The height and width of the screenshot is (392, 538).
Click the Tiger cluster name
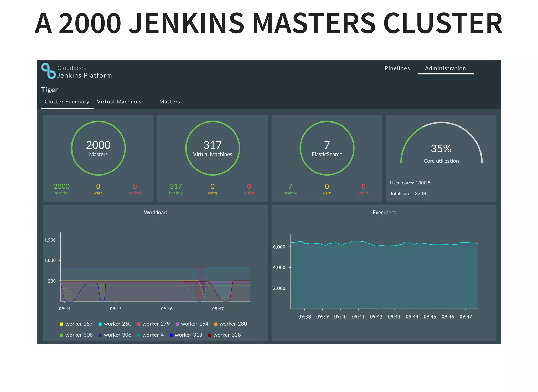pyautogui.click(x=49, y=90)
